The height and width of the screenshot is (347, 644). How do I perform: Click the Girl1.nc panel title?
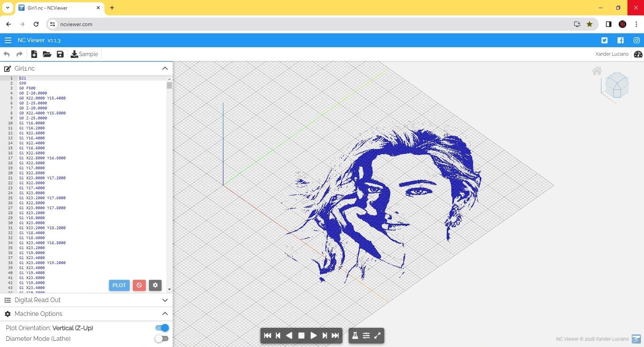tap(25, 69)
